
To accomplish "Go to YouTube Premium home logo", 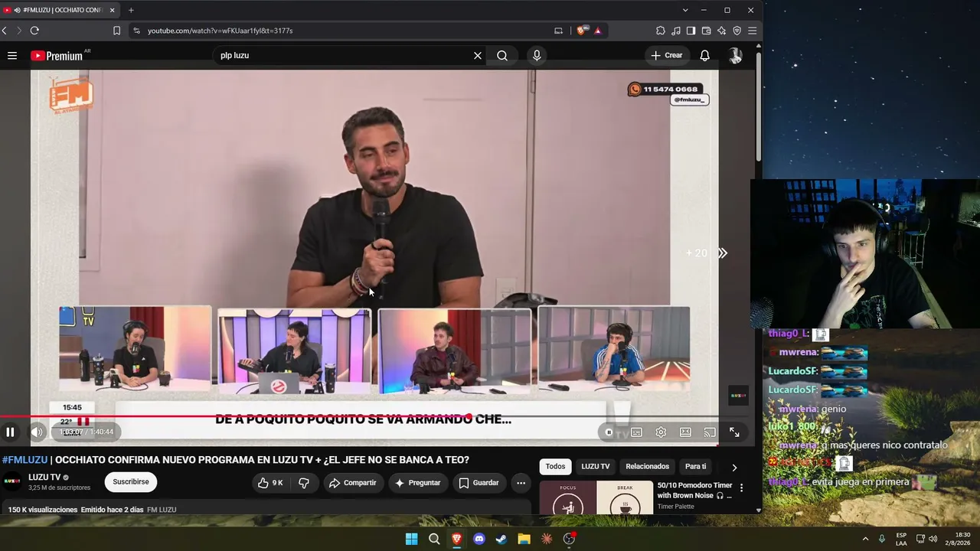I will tap(57, 56).
